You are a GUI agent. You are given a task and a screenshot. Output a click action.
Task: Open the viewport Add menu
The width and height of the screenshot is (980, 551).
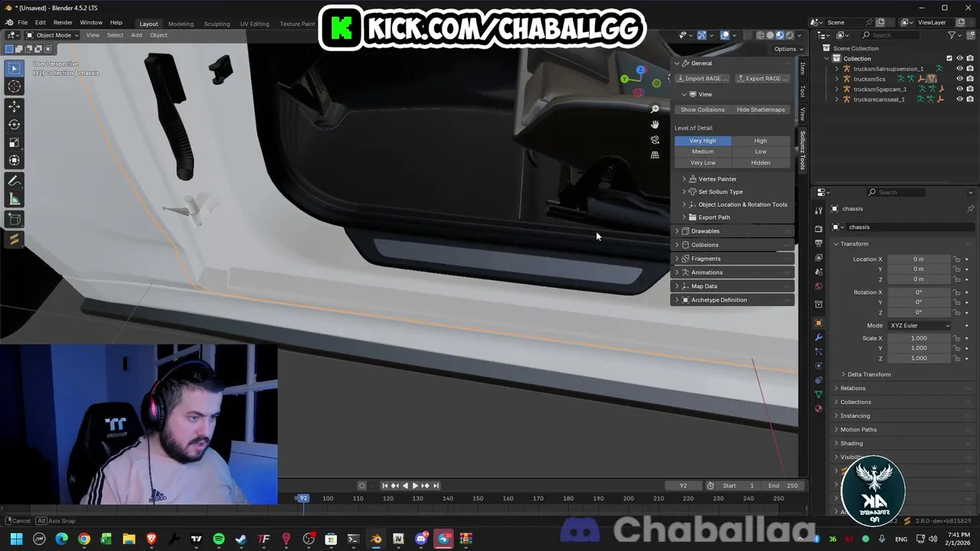pos(136,35)
